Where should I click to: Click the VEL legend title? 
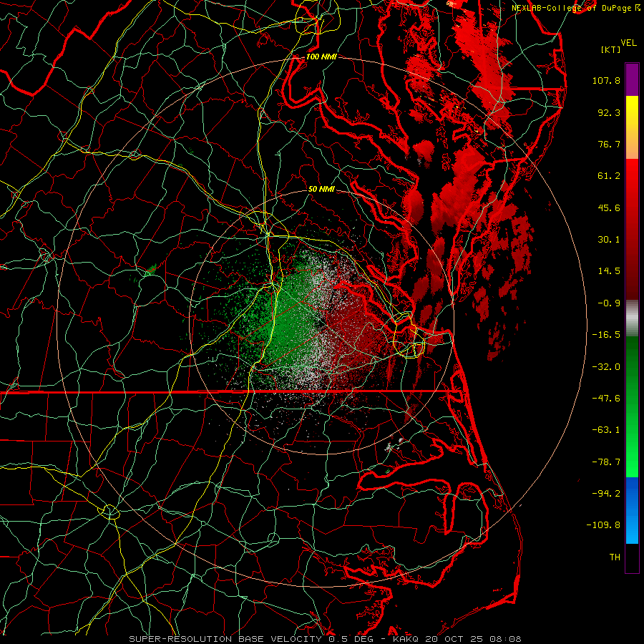point(629,43)
